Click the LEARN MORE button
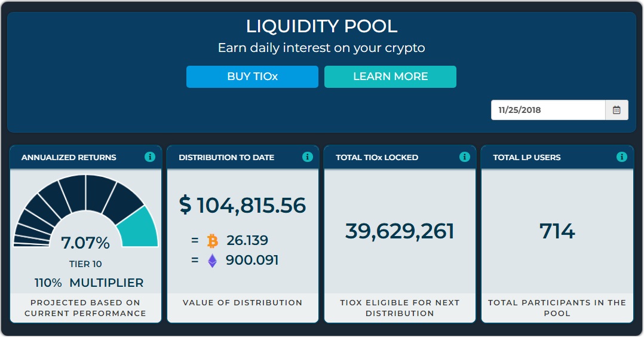Viewport: 644px width, 337px height. [390, 76]
